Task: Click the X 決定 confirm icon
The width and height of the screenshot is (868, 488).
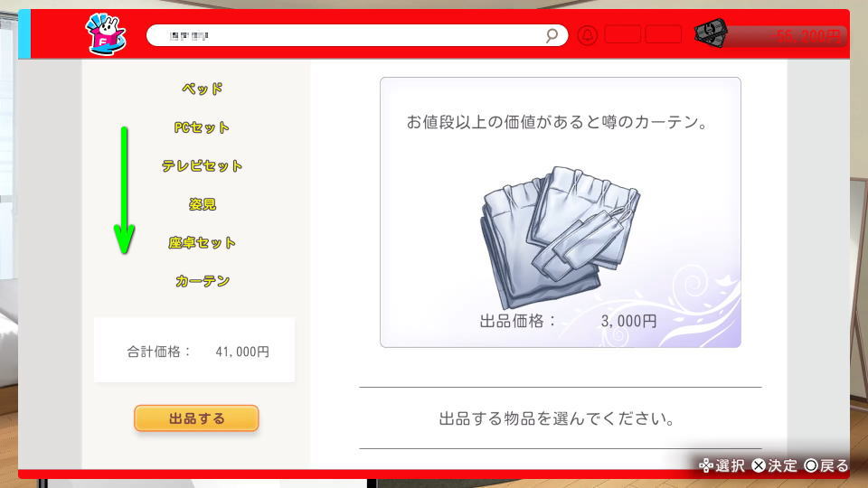Action: click(759, 466)
